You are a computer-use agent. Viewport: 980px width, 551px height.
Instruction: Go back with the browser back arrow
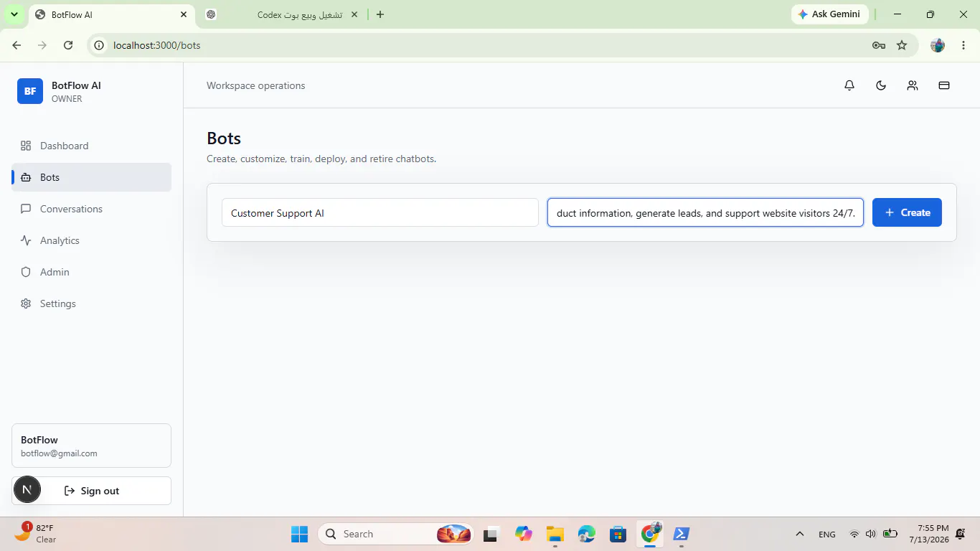(x=17, y=45)
